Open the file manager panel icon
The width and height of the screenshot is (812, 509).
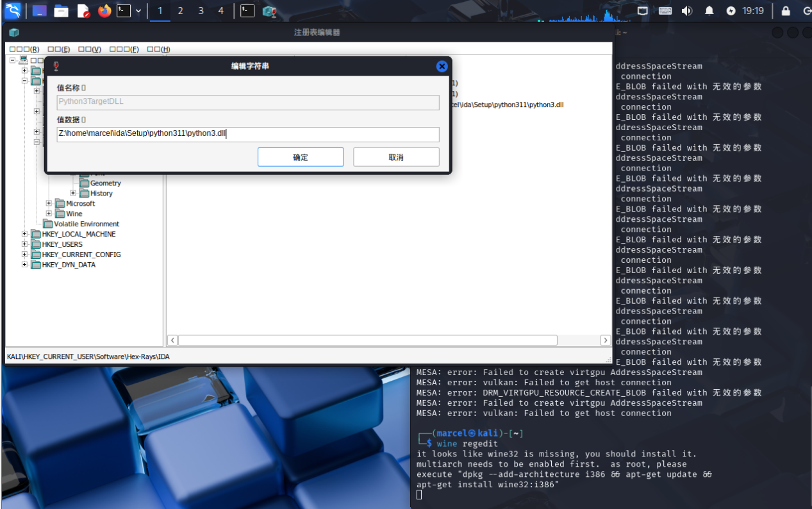[61, 11]
